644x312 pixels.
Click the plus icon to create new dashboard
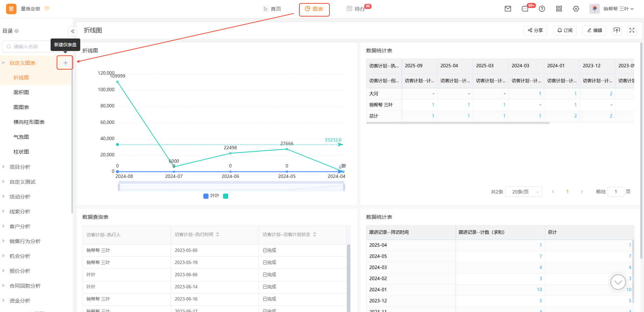tap(65, 63)
